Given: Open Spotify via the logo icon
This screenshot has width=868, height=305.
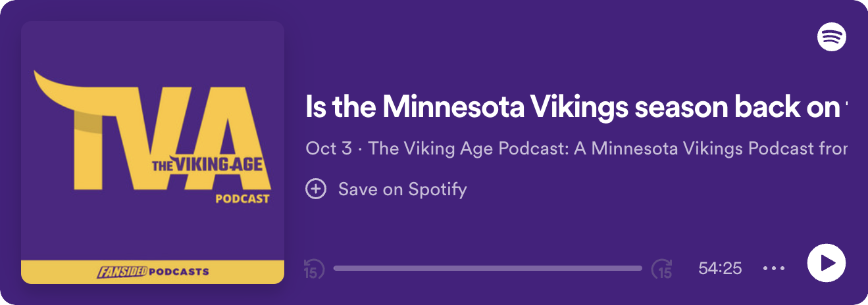Looking at the screenshot, I should (832, 37).
